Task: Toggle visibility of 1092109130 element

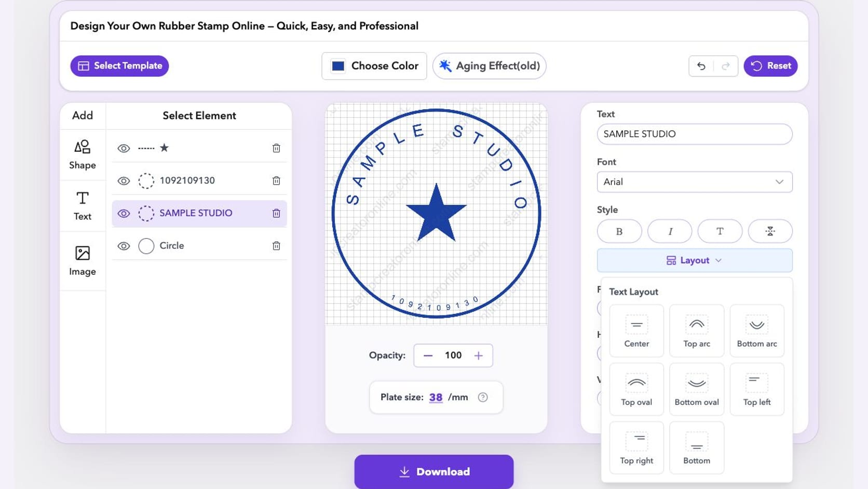Action: click(124, 180)
